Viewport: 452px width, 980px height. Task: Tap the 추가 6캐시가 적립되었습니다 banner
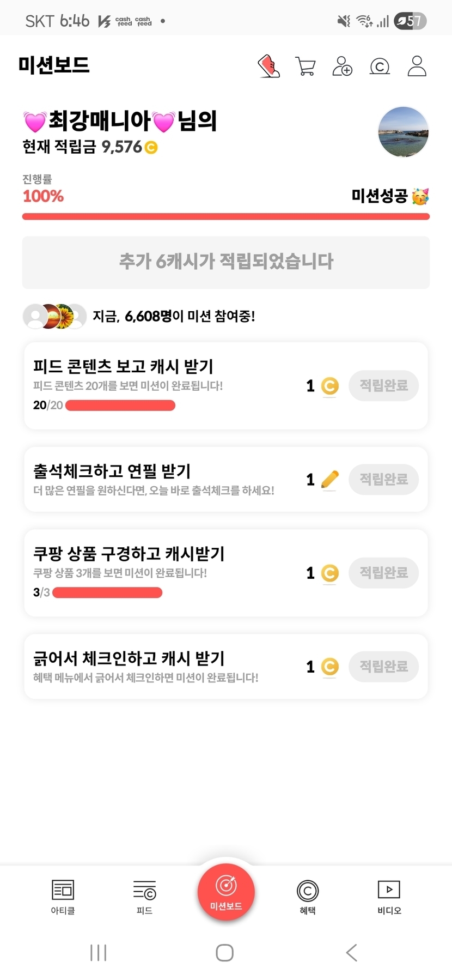226,262
